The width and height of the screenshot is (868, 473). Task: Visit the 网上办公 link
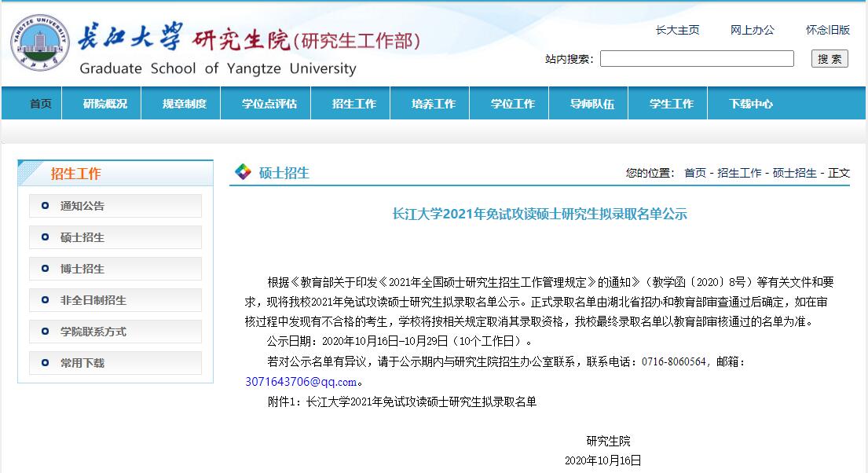[x=753, y=30]
